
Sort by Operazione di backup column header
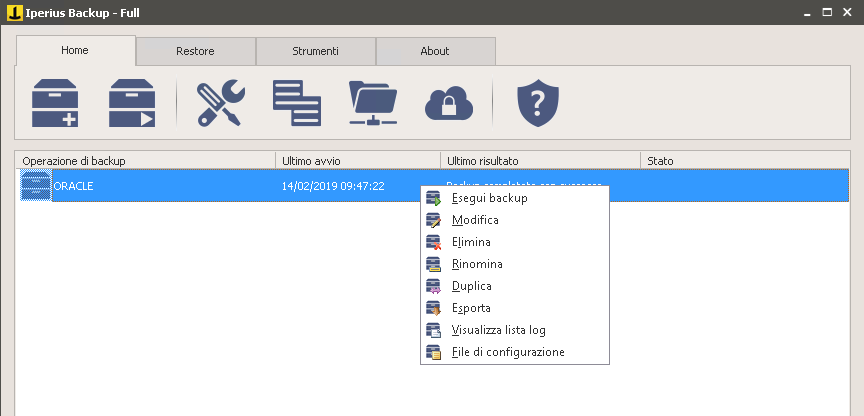pyautogui.click(x=145, y=161)
